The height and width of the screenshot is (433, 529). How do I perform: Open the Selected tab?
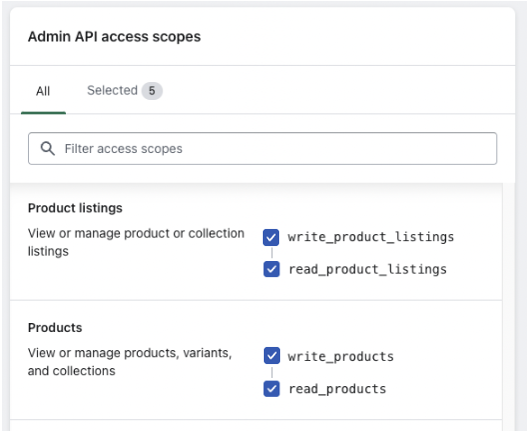124,91
